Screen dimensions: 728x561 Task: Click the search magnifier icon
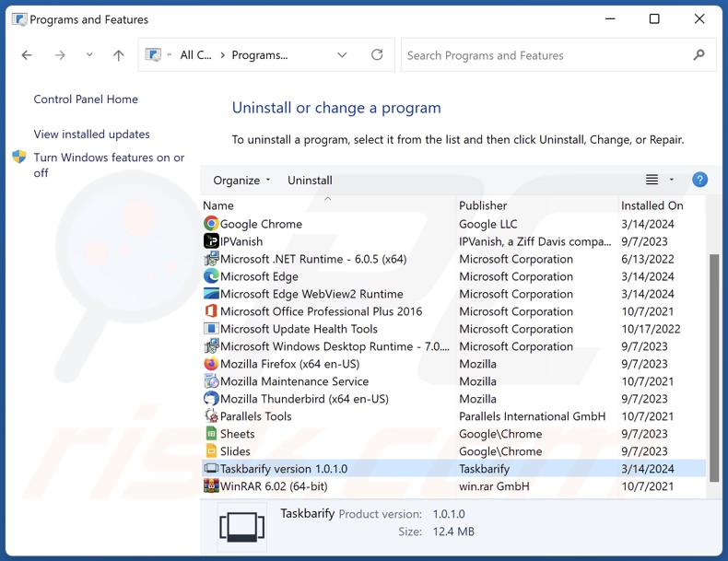pyautogui.click(x=699, y=54)
